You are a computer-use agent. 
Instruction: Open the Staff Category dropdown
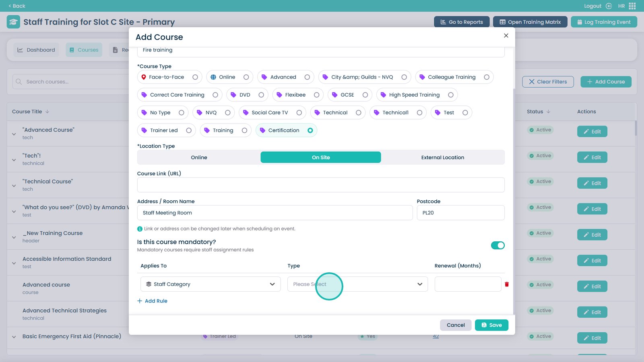click(211, 284)
